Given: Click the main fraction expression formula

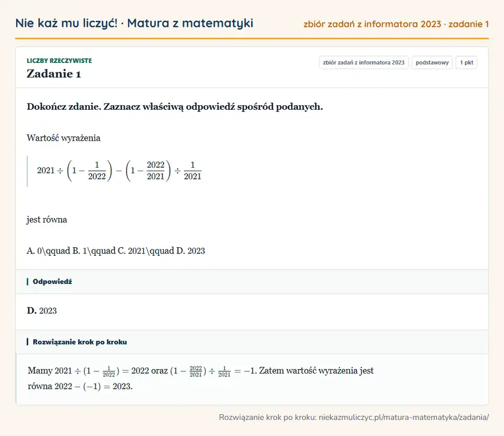Looking at the screenshot, I should (119, 171).
